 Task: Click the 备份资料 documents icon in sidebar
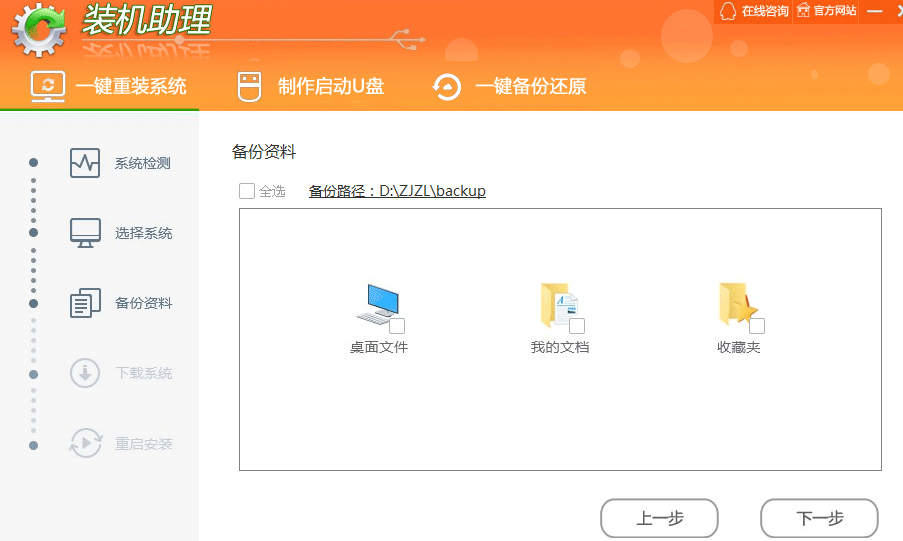[85, 303]
